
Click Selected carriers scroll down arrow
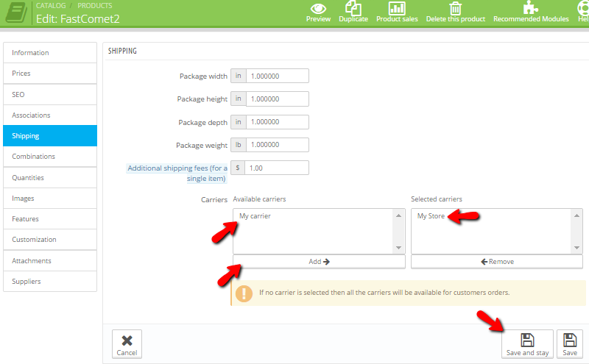(x=576, y=248)
